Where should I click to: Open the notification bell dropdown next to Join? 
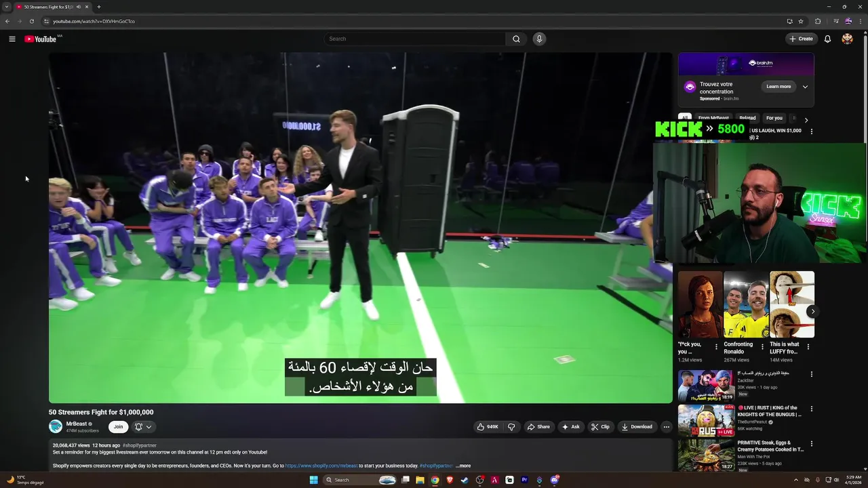142,426
